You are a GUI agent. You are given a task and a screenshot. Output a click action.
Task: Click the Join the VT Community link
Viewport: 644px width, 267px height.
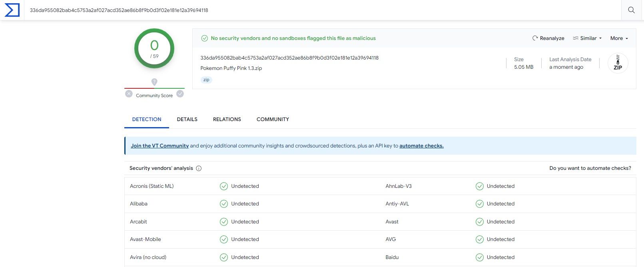(x=160, y=146)
